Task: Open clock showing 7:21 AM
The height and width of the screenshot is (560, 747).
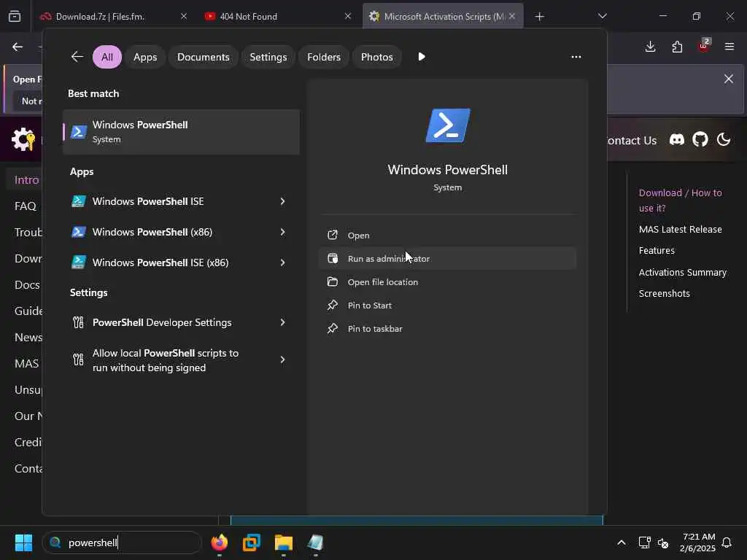Action: coord(698,542)
